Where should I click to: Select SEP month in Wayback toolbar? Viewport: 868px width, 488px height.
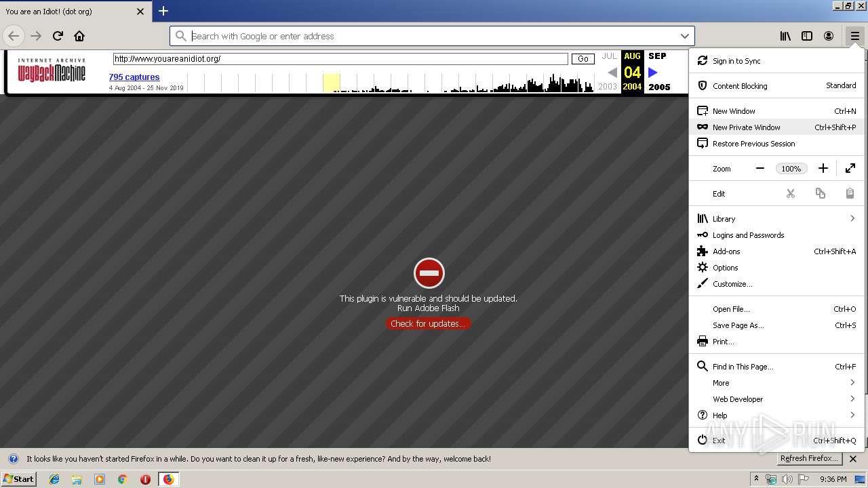(657, 56)
